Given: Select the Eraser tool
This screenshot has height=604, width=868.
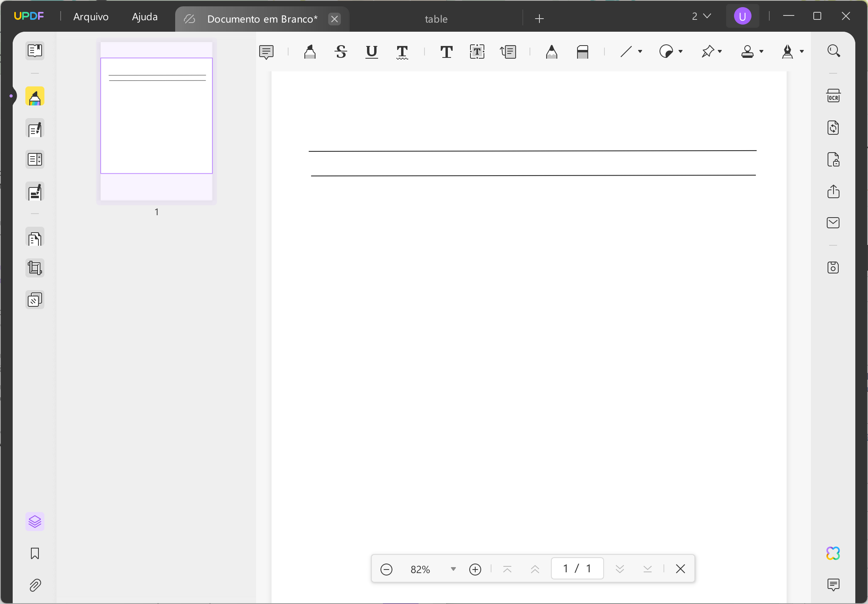Looking at the screenshot, I should (x=583, y=52).
